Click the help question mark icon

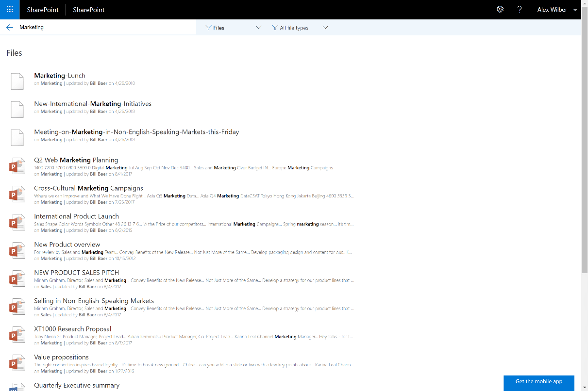click(520, 10)
